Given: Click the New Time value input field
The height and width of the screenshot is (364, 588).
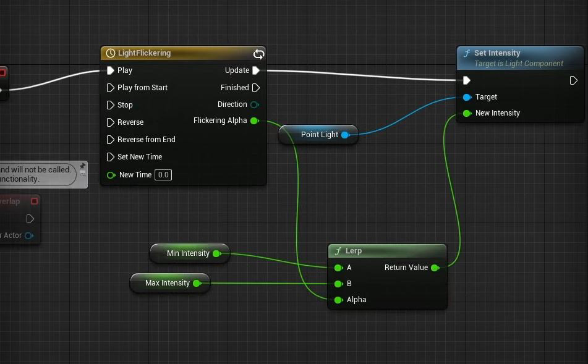Looking at the screenshot, I should pyautogui.click(x=163, y=175).
